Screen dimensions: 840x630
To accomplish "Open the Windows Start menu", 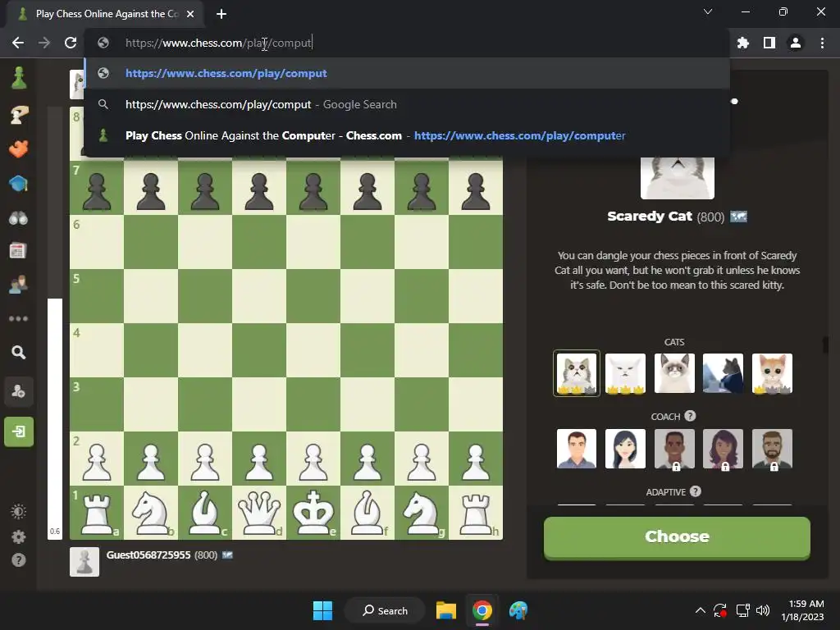I will [322, 610].
